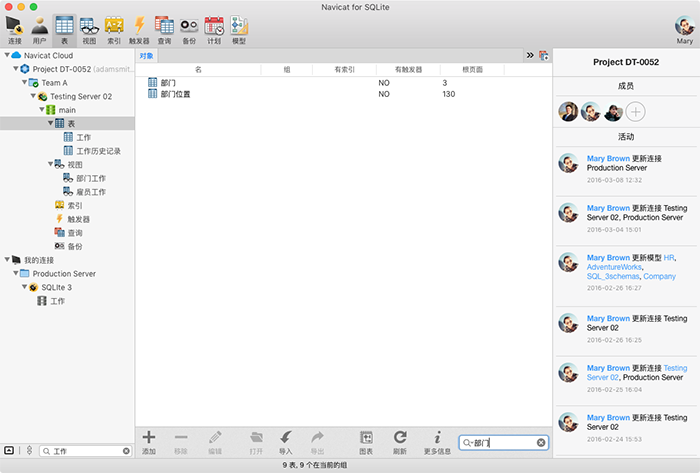This screenshot has width=700, height=473.
Task: Collapse the Production Server node
Action: pos(16,273)
